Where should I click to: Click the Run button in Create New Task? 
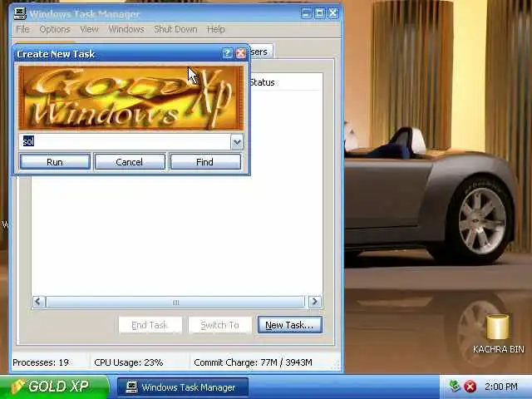[x=55, y=162]
